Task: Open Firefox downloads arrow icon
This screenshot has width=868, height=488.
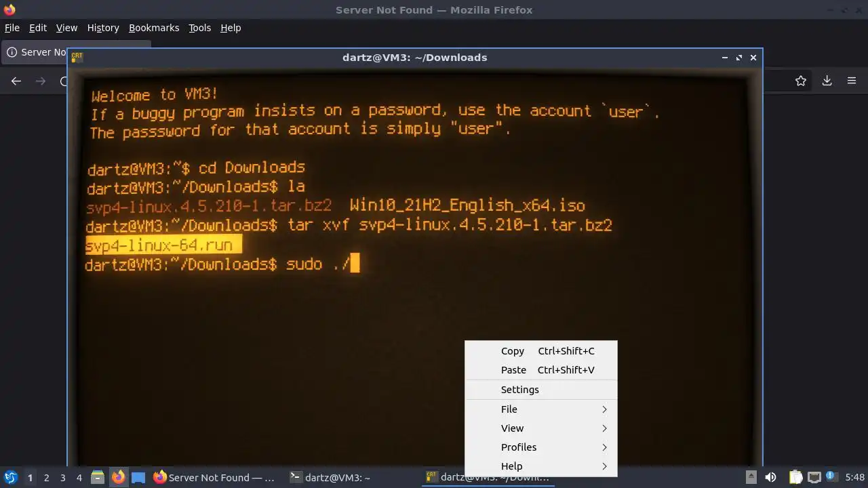Action: [827, 81]
